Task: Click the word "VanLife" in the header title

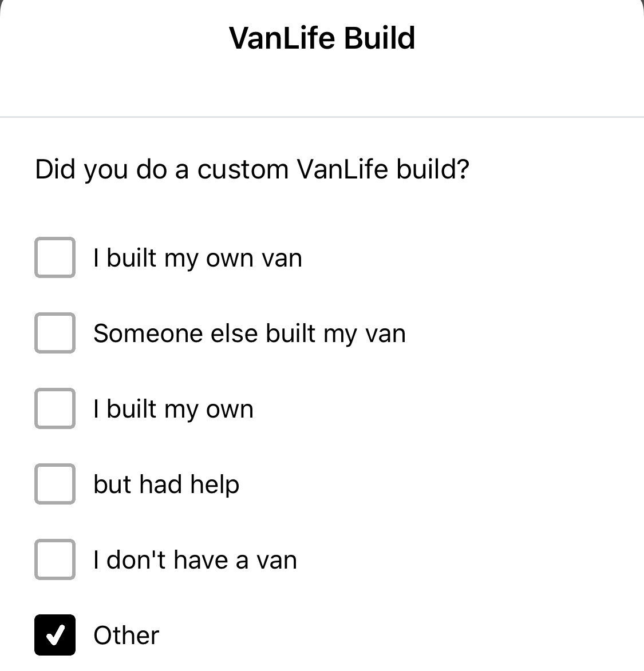Action: coord(282,38)
